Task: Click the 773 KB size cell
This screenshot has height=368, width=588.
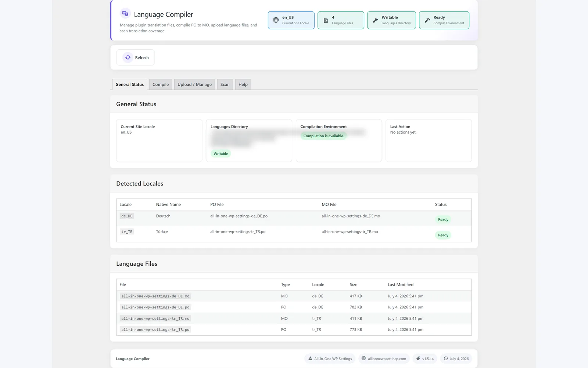Action: tap(356, 330)
